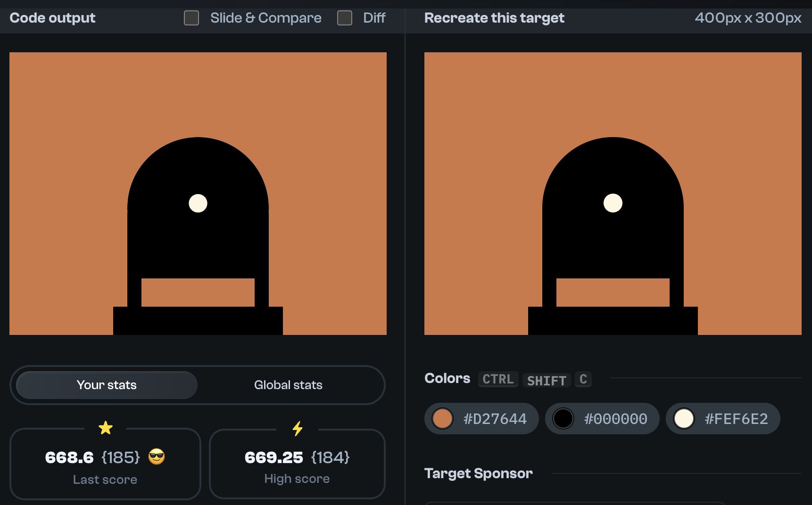812x505 pixels.
Task: Copy the #000000 color code
Action: (x=615, y=418)
